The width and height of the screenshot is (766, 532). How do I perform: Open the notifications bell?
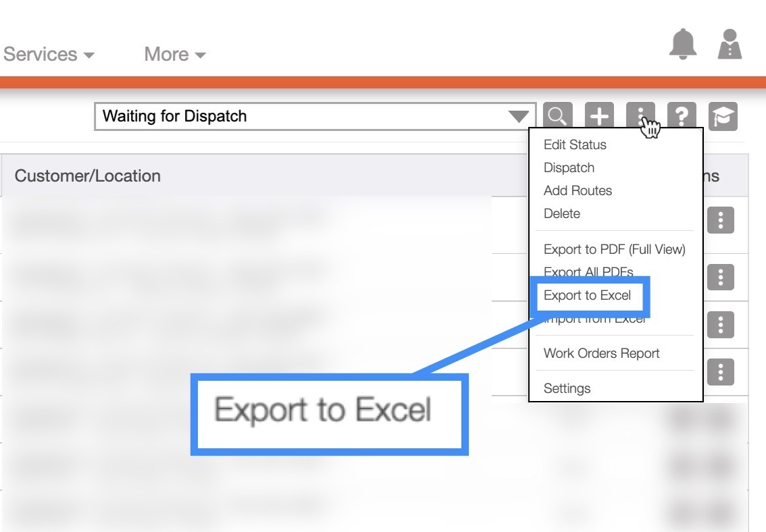(683, 45)
